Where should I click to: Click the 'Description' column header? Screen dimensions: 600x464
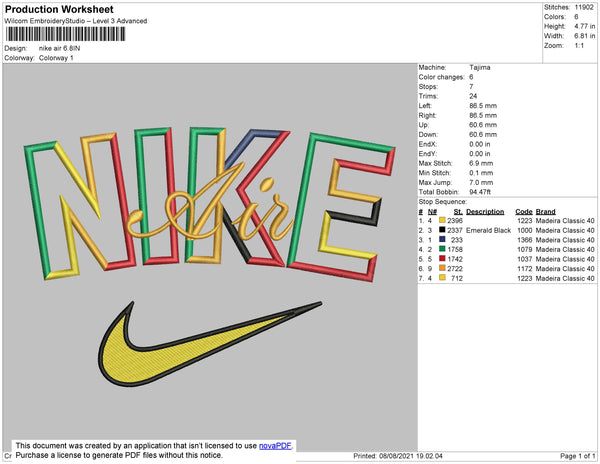tap(485, 212)
